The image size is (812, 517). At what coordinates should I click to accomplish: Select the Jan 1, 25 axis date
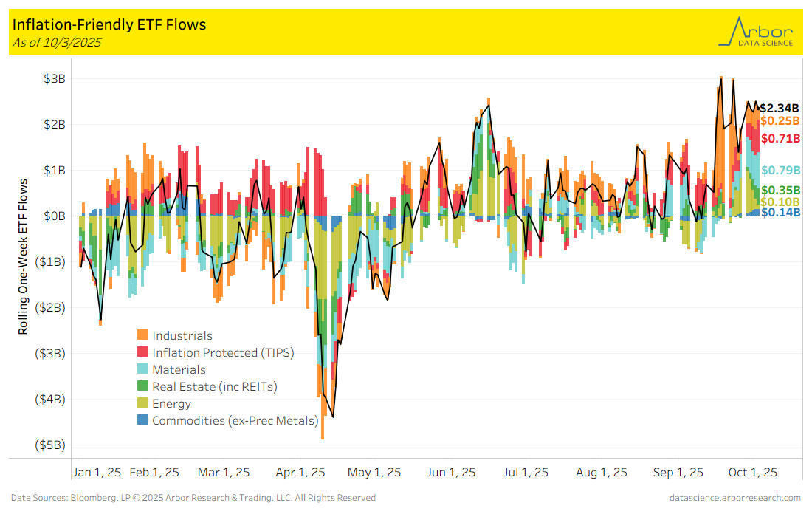coord(96,473)
